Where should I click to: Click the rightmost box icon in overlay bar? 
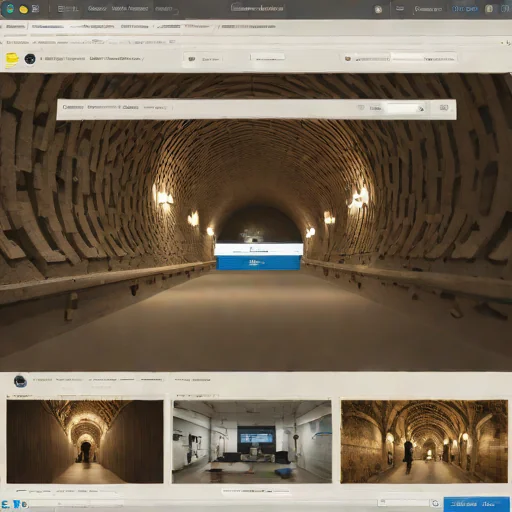point(444,107)
